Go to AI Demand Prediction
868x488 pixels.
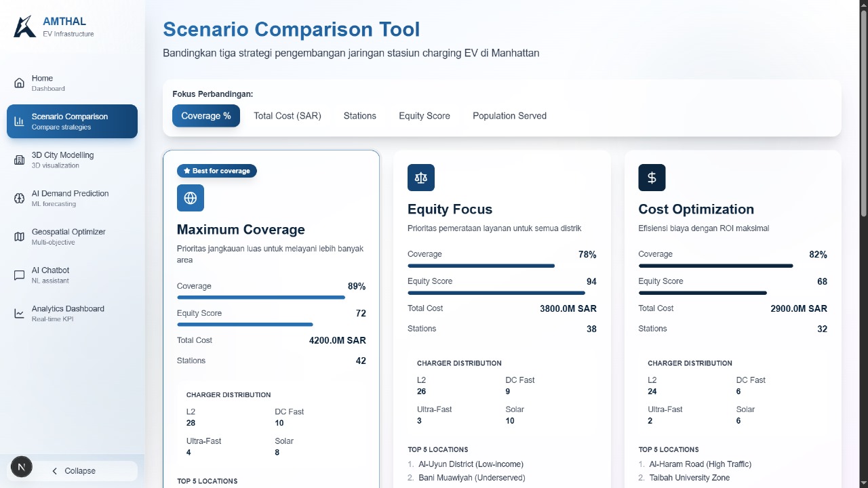72,198
